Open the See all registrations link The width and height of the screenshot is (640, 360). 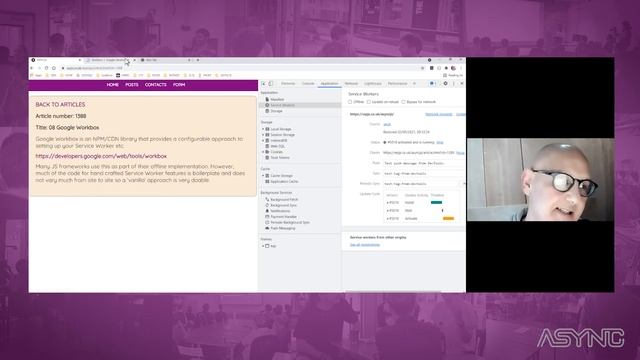pyautogui.click(x=364, y=245)
